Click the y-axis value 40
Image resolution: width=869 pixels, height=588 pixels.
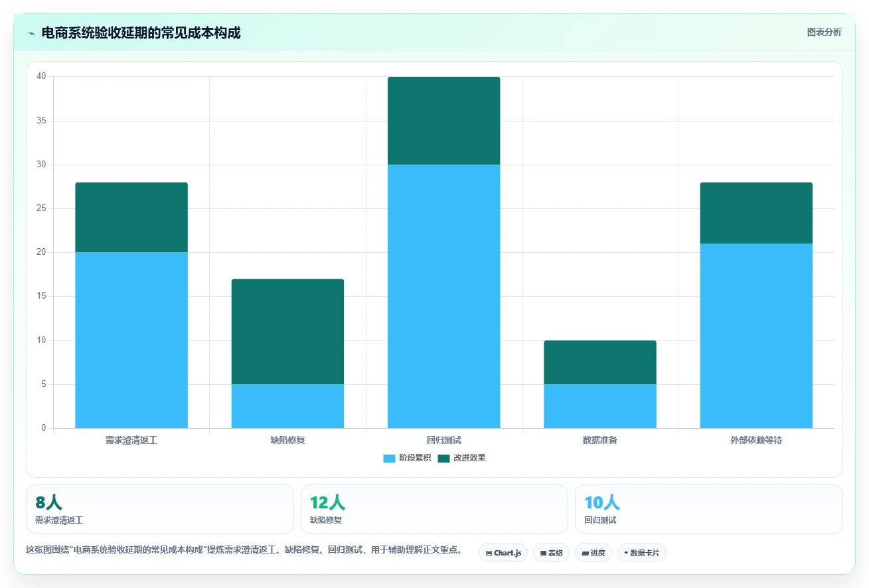pyautogui.click(x=41, y=76)
